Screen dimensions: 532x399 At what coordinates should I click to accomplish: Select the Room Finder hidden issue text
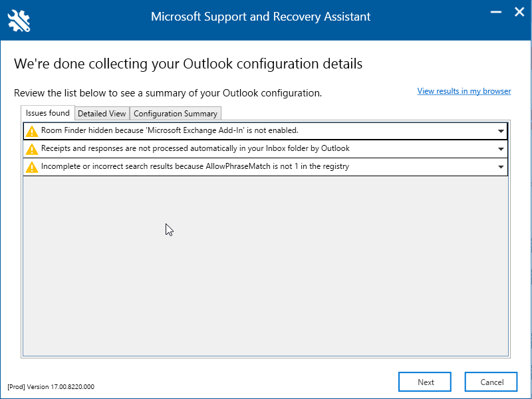point(170,130)
